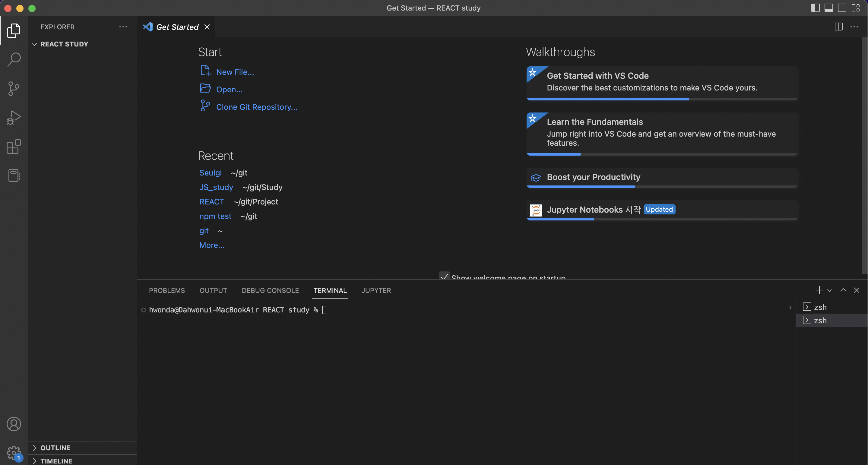Viewport: 868px width, 465px height.
Task: Toggle bottom panel layout button
Action: tap(828, 8)
